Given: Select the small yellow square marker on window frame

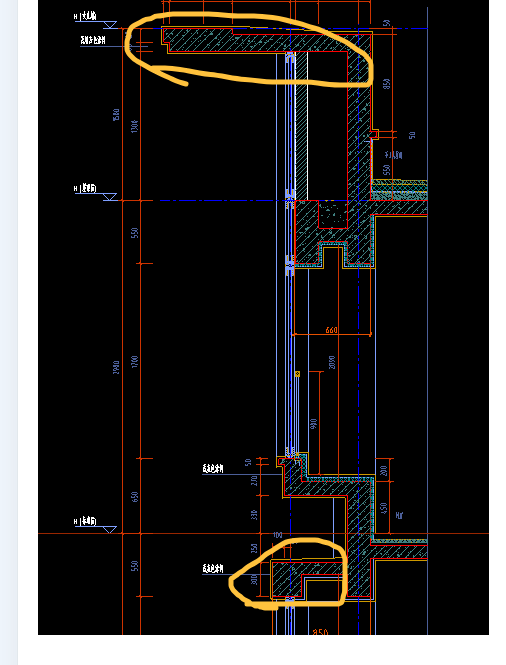Looking at the screenshot, I should point(297,374).
